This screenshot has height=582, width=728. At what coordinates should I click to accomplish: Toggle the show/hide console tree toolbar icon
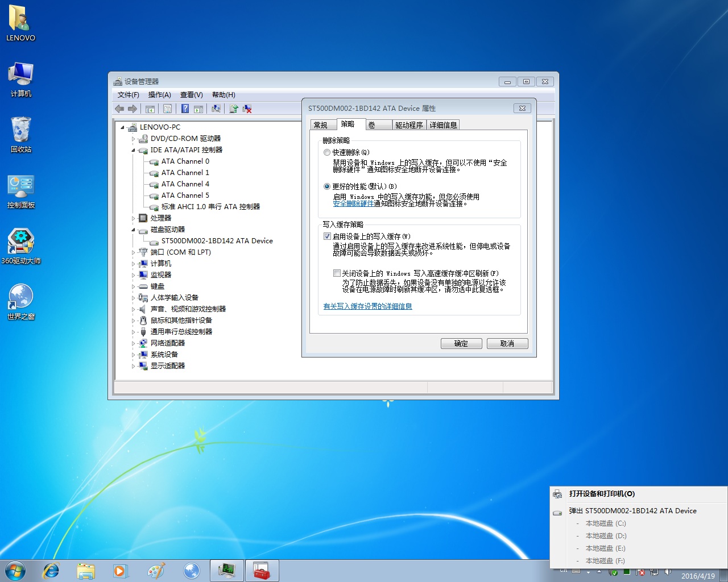coord(150,109)
